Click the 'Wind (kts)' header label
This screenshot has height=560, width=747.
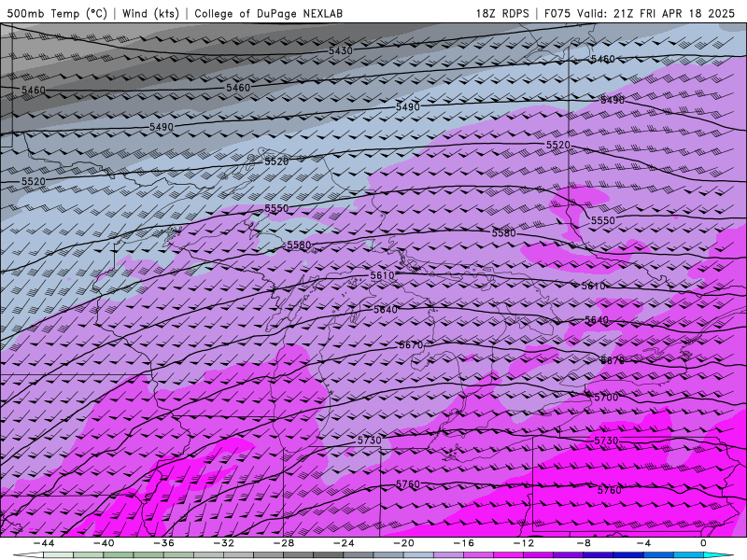150,13
